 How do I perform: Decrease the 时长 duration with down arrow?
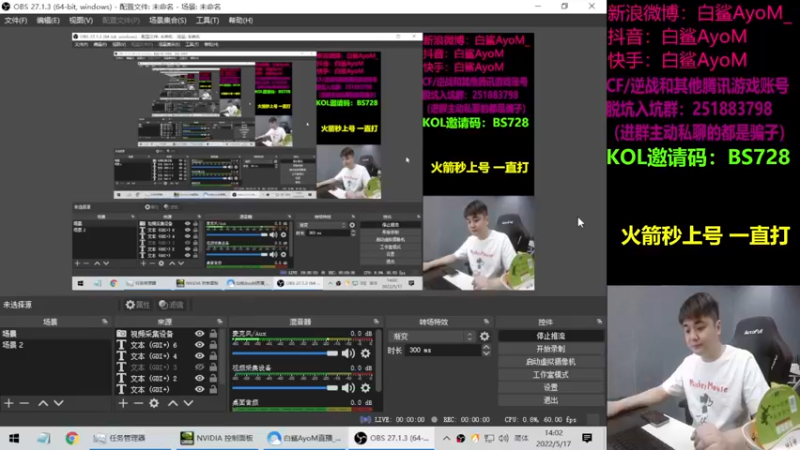click(x=486, y=353)
